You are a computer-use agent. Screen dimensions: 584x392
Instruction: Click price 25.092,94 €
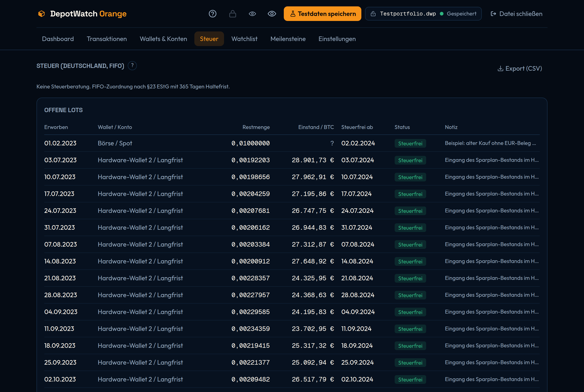(313, 363)
